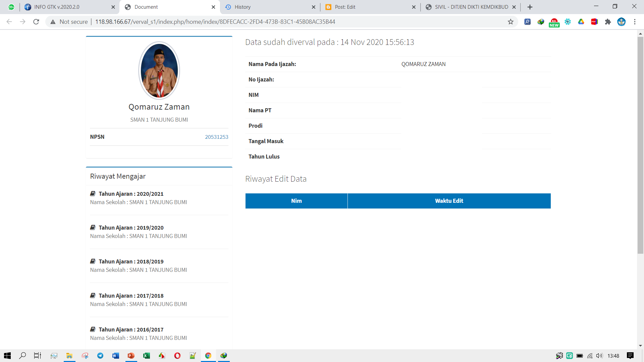The width and height of the screenshot is (644, 362).
Task: Mute audio via the taskbar speaker icon
Action: pyautogui.click(x=600, y=356)
